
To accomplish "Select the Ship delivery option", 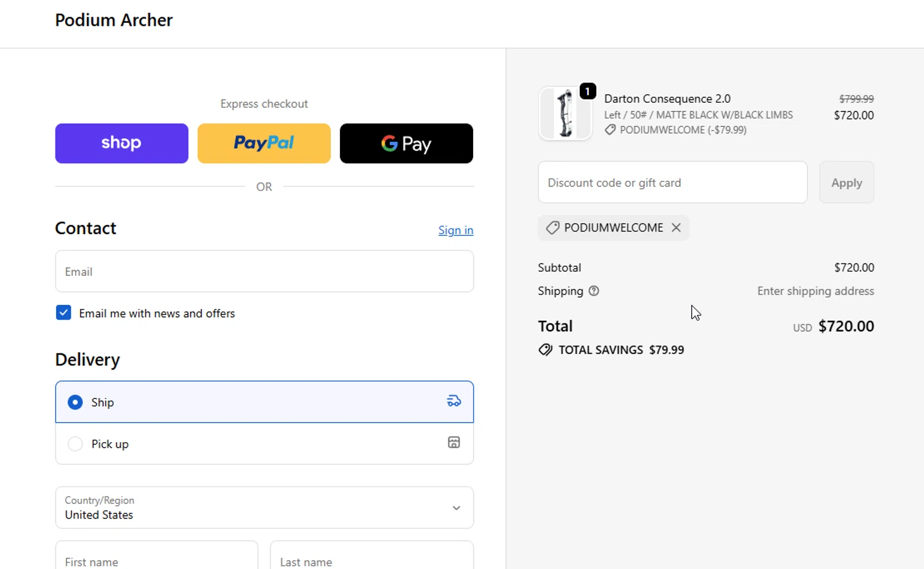I will [75, 402].
